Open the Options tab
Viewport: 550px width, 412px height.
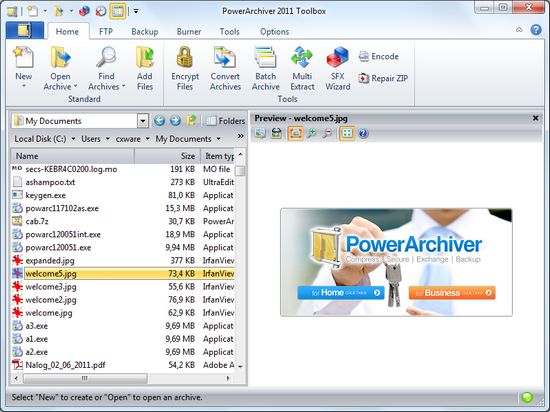tap(275, 32)
